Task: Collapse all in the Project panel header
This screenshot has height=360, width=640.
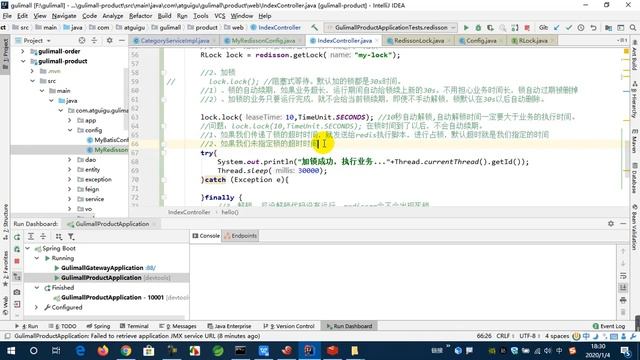Action: tap(94, 40)
